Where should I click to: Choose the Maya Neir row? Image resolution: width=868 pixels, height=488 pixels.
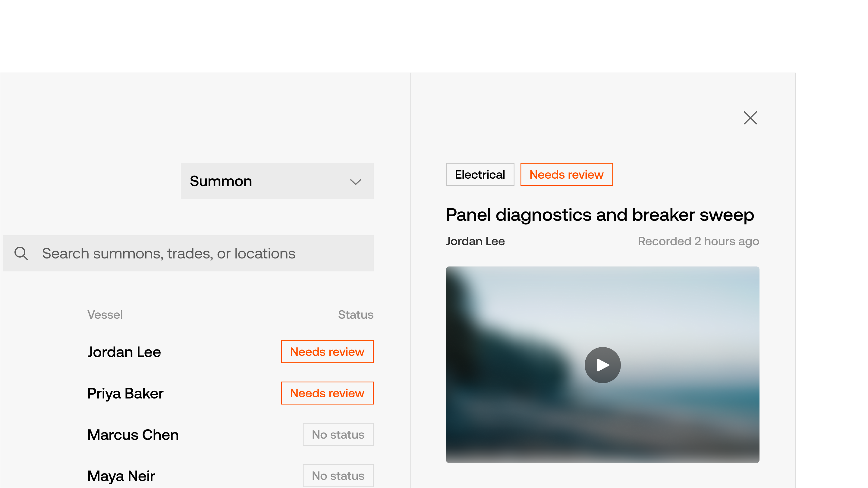pos(121,476)
